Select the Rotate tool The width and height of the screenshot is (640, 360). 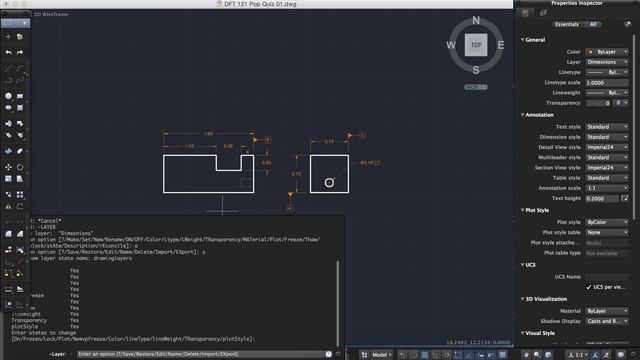tap(20, 167)
